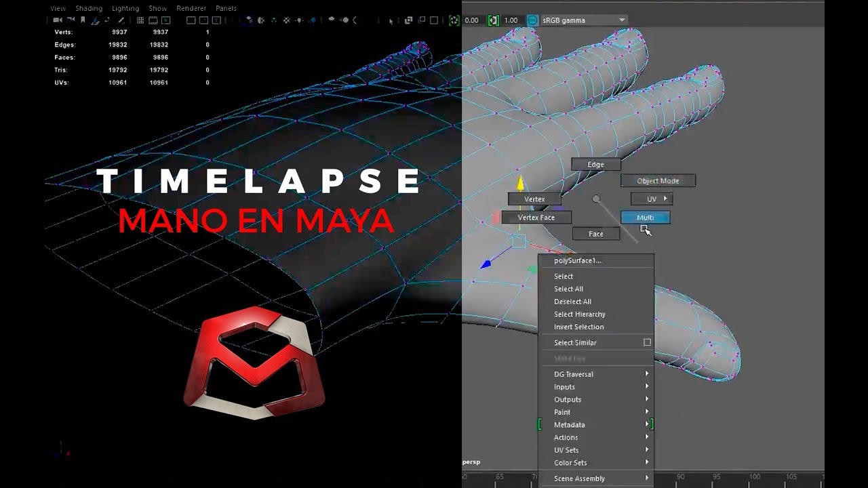Click the X-Ray Joints icon

[x=434, y=20]
